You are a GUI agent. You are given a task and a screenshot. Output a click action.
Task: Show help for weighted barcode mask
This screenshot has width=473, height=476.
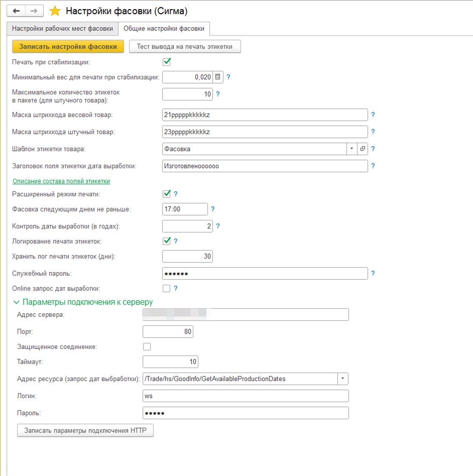[373, 115]
